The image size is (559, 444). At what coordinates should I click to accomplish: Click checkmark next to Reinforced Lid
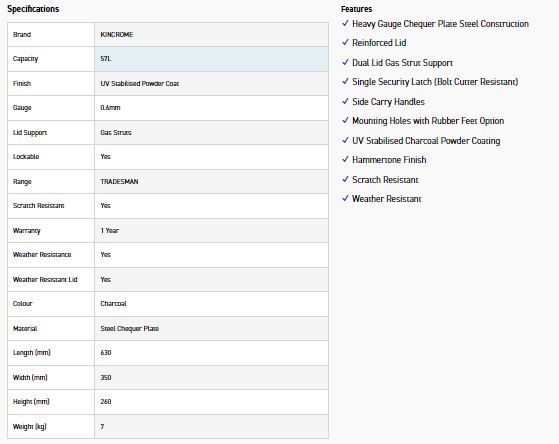[x=345, y=42]
